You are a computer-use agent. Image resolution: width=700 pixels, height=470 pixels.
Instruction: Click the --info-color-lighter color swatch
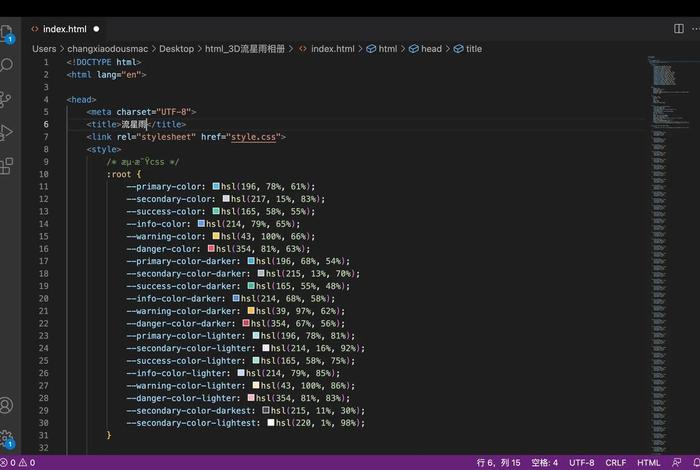(241, 373)
